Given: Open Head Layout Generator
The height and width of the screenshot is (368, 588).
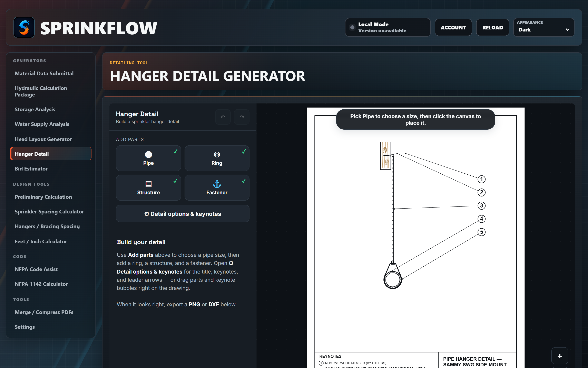Looking at the screenshot, I should pos(51,139).
